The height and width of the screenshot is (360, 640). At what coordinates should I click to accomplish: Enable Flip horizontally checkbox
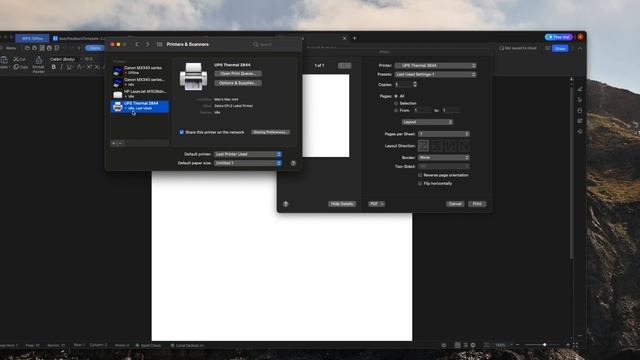click(420, 184)
